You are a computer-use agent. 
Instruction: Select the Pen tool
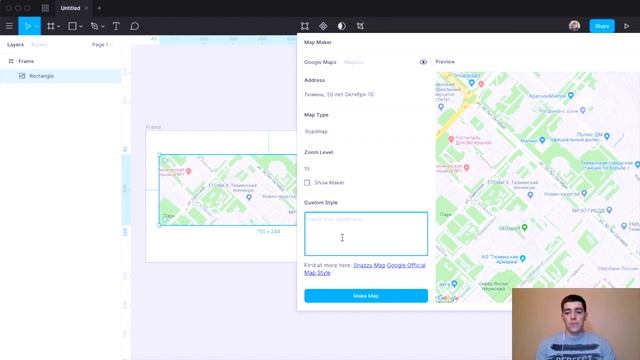tap(94, 26)
